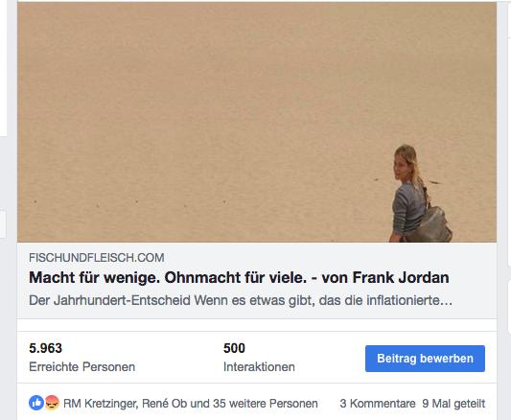
Task: Open the FISCHUNDFLEISCH.COM source link
Action: point(97,258)
